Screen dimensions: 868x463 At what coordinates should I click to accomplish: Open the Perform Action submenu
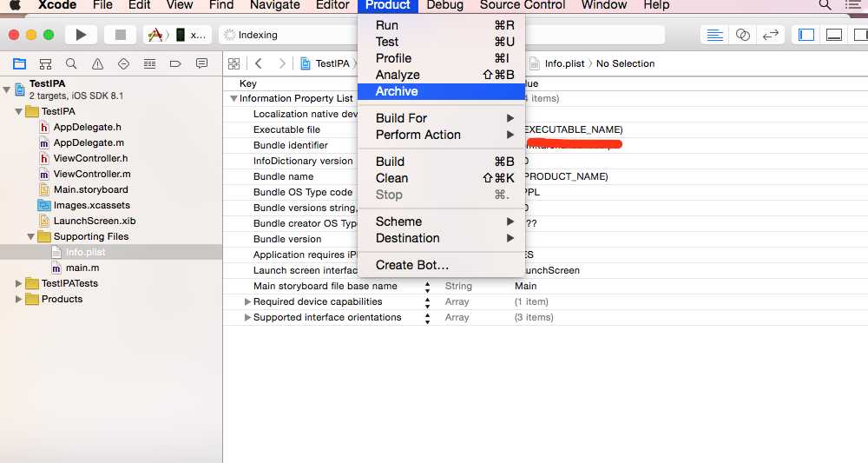[x=441, y=136]
